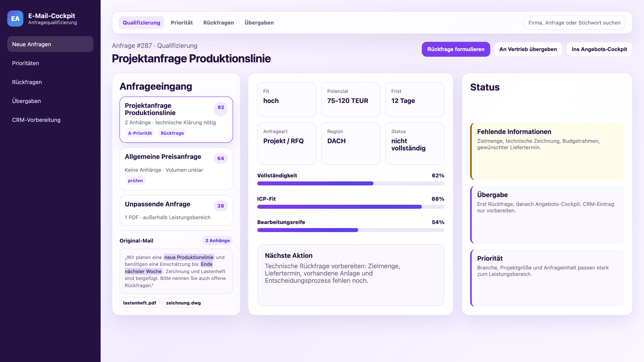
Task: Click Rückfrage formulieren button
Action: [x=456, y=49]
